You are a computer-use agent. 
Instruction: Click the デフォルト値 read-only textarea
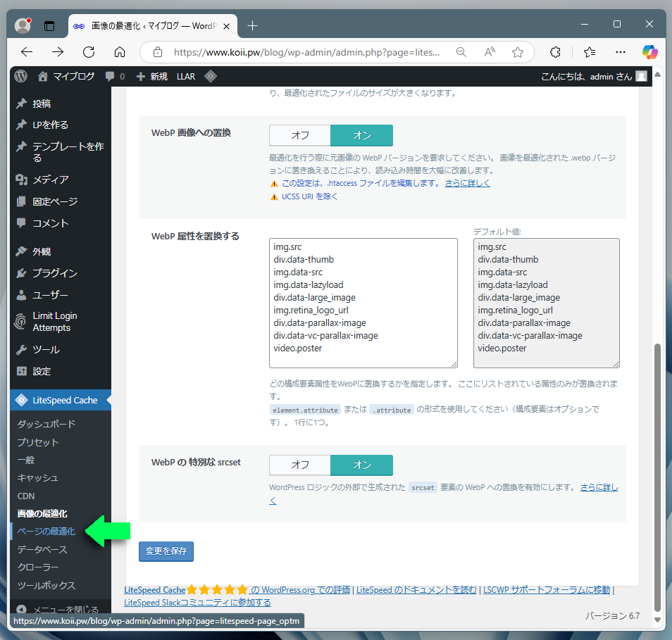pyautogui.click(x=547, y=303)
